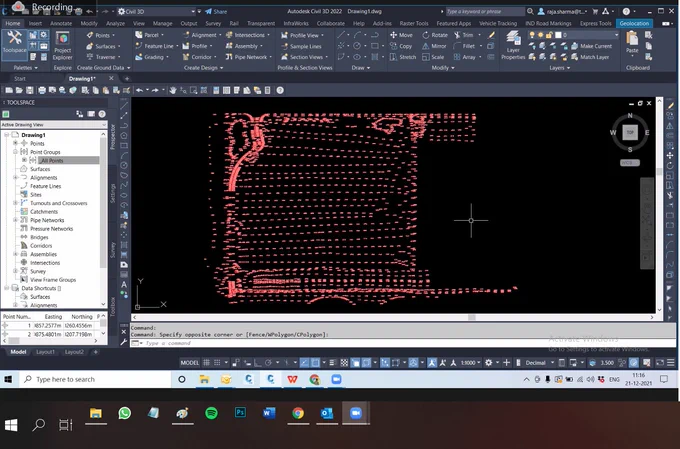Open Spotify from outer desktop taskbar
Image resolution: width=680 pixels, height=449 pixels.
point(211,413)
